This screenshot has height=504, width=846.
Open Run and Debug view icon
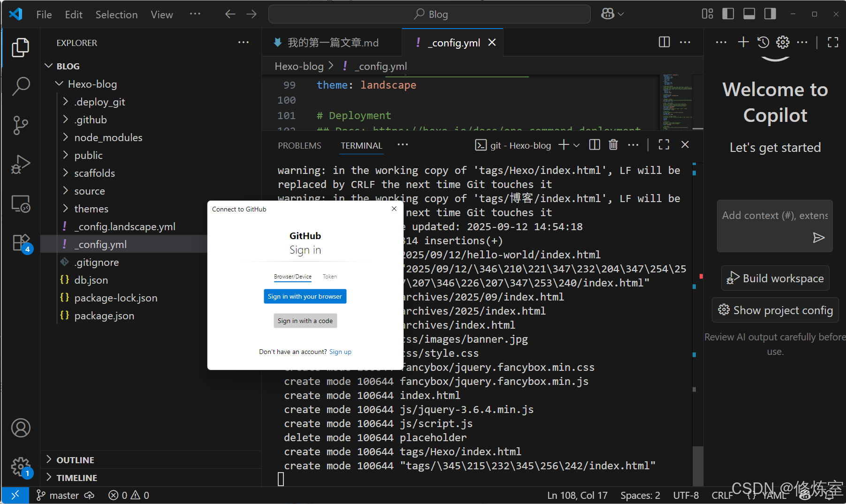(20, 165)
